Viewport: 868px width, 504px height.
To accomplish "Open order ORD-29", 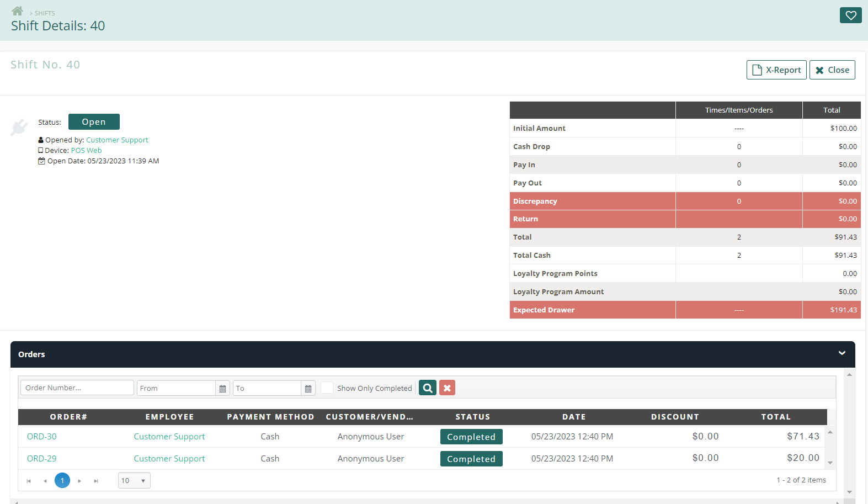I will click(x=42, y=458).
